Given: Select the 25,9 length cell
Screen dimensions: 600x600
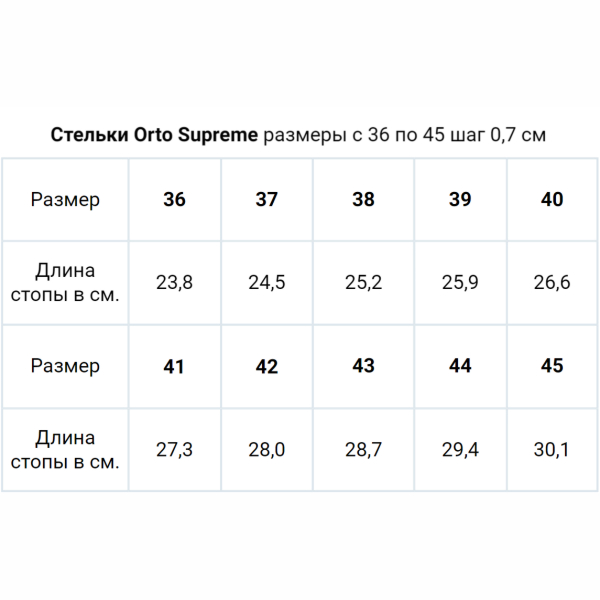Looking at the screenshot, I should pyautogui.click(x=460, y=282).
